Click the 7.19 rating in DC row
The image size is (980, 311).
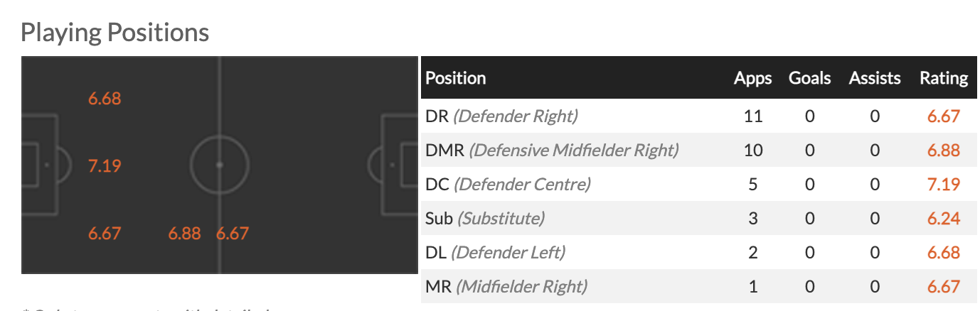[x=944, y=185]
